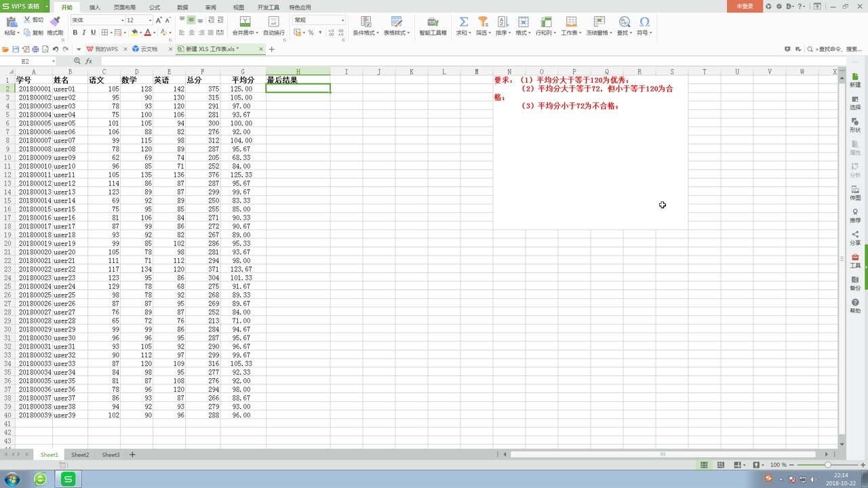Center text horizontally in cell
868x488 pixels.
(192, 33)
